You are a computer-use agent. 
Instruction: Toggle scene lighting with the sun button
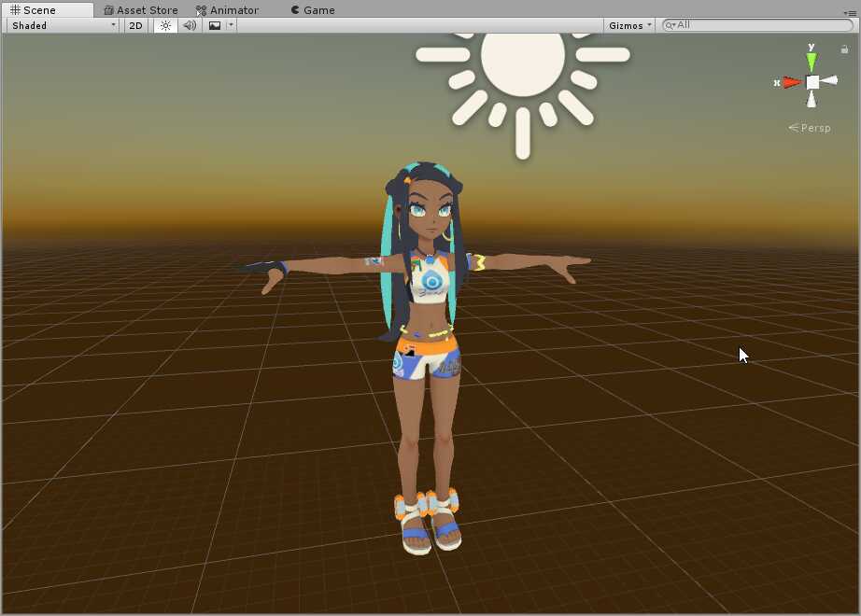click(x=165, y=25)
